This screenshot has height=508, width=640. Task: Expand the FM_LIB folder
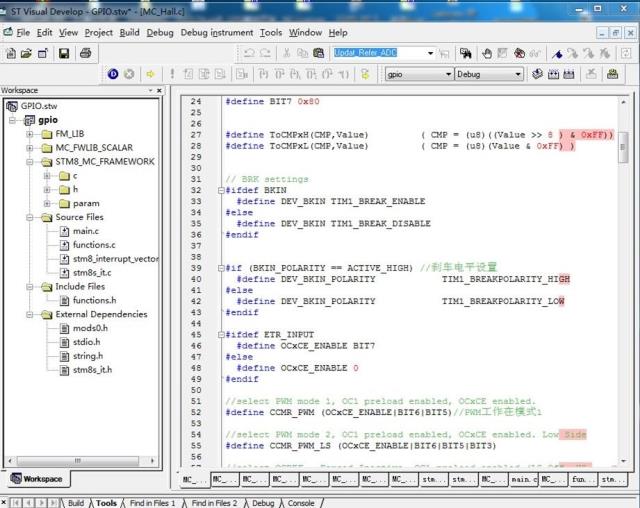coord(29,134)
